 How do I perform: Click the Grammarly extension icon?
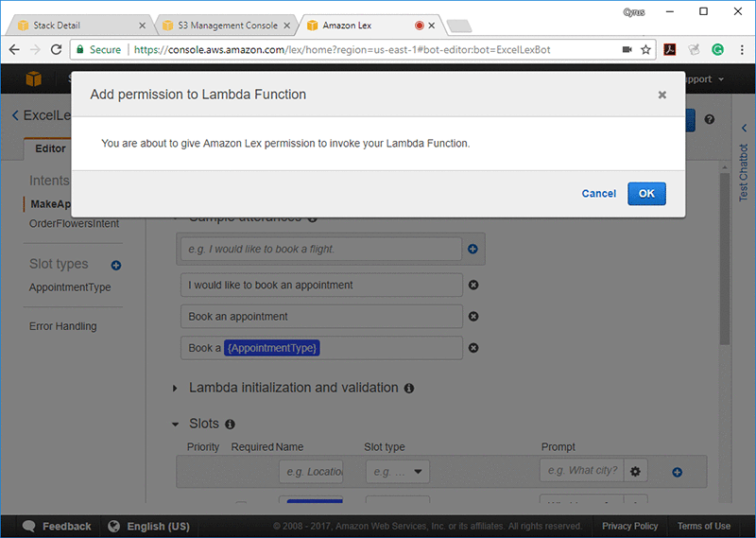click(717, 50)
